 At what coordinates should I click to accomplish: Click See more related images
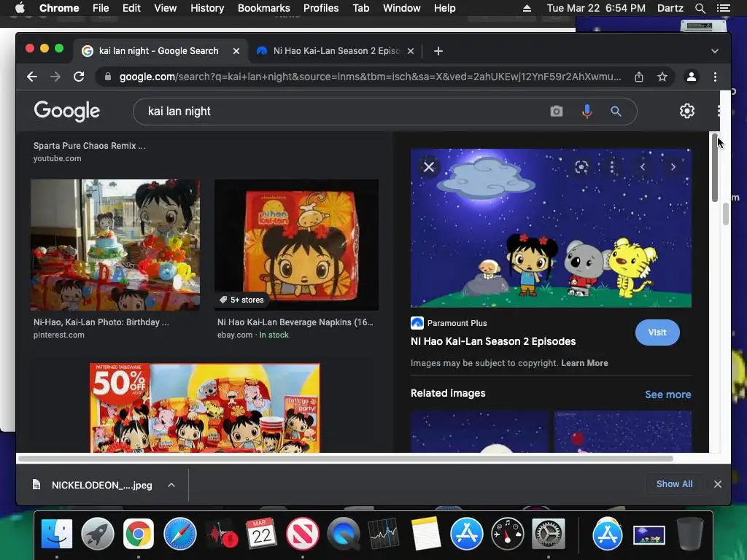point(668,394)
